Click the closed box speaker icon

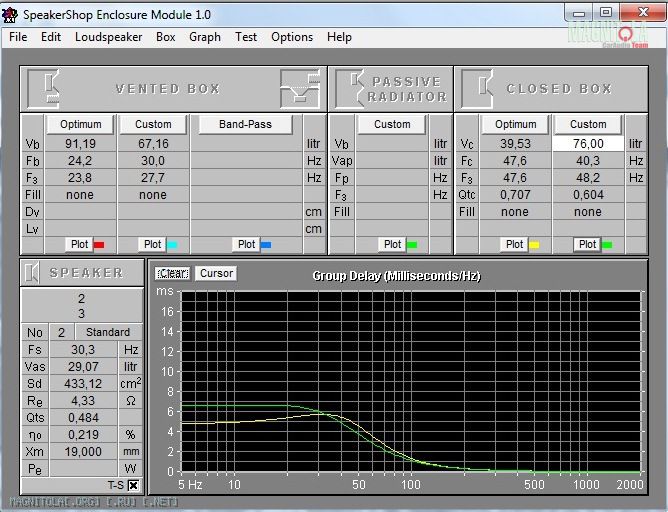tap(477, 89)
